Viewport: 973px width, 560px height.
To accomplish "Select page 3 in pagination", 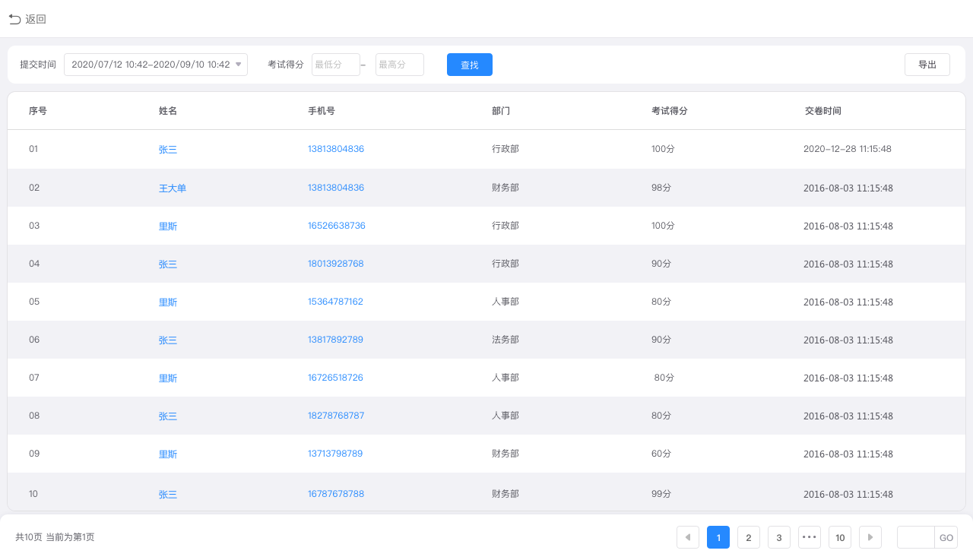I will click(x=778, y=537).
